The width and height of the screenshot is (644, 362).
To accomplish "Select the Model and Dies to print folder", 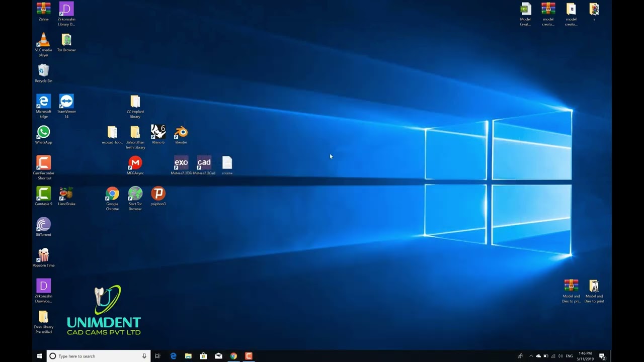I will pos(594,291).
